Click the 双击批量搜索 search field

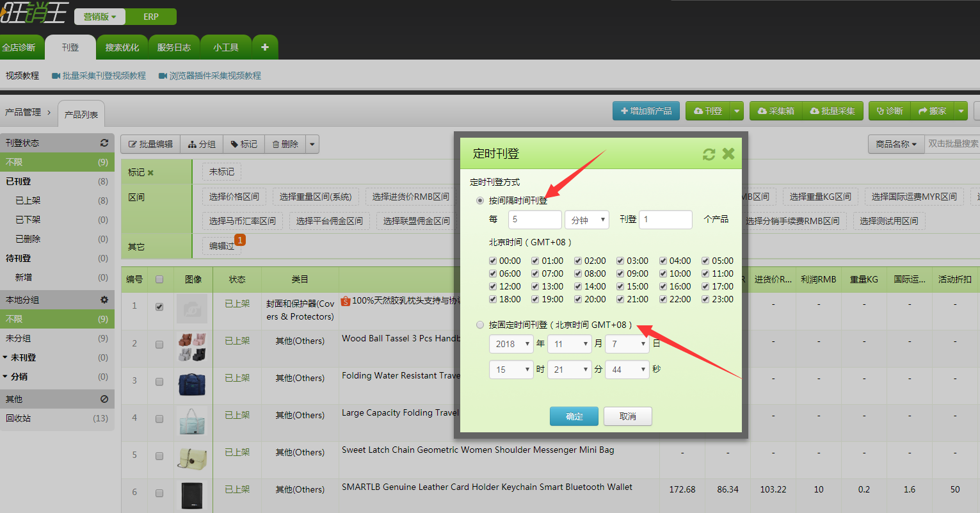[952, 144]
